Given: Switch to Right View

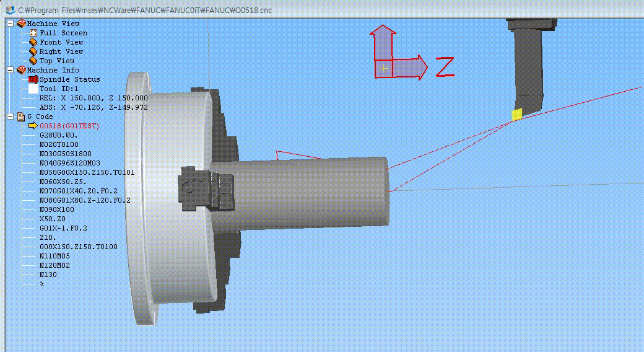Looking at the screenshot, I should coord(61,51).
